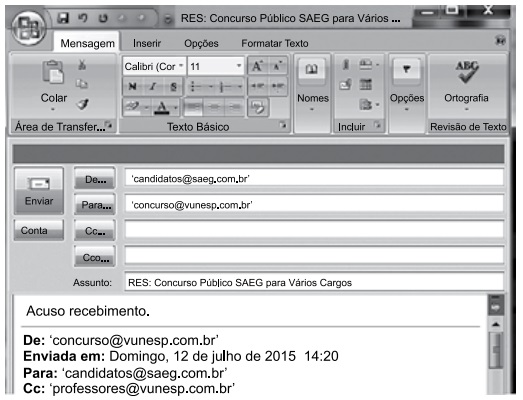Viewport: 523px width, 400px height.
Task: Toggle center text alignment
Action: pos(214,107)
